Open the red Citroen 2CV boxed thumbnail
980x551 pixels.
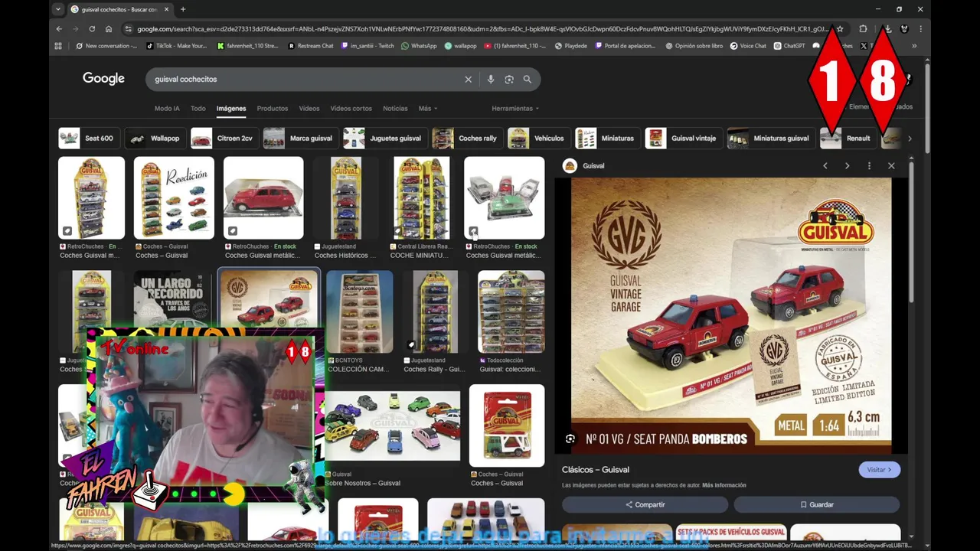(x=263, y=198)
